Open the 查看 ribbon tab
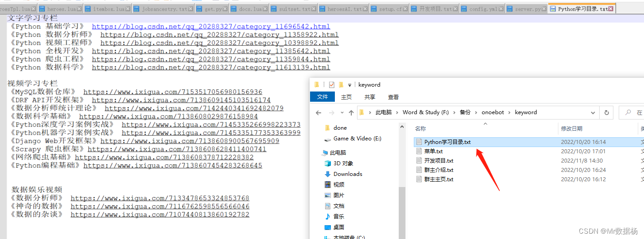 click(x=393, y=97)
